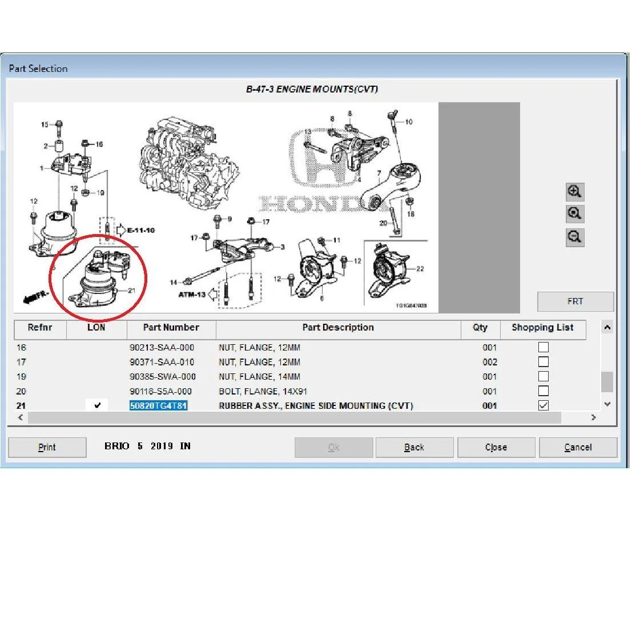Sort by the Part Number column header
This screenshot has width=644, height=644.
coord(171,328)
